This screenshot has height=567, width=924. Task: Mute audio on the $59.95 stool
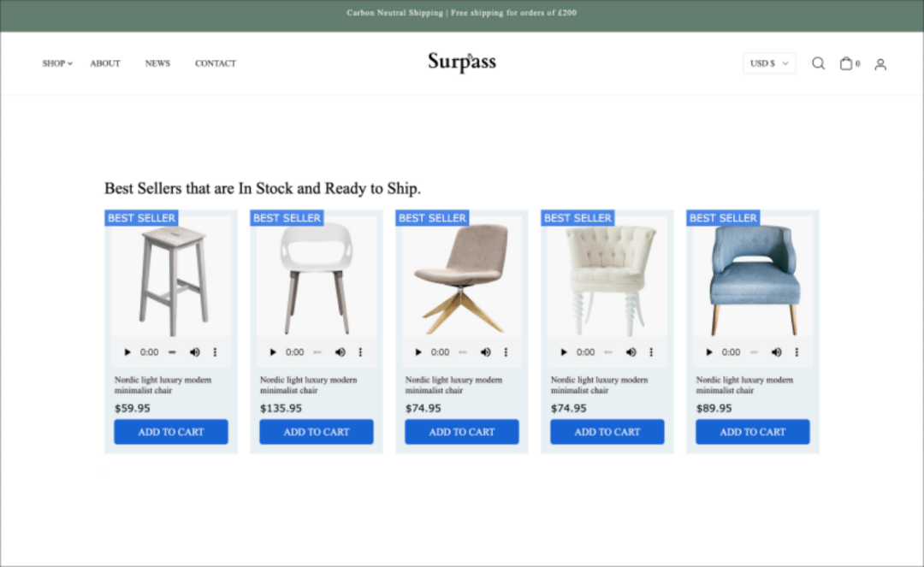coord(194,352)
